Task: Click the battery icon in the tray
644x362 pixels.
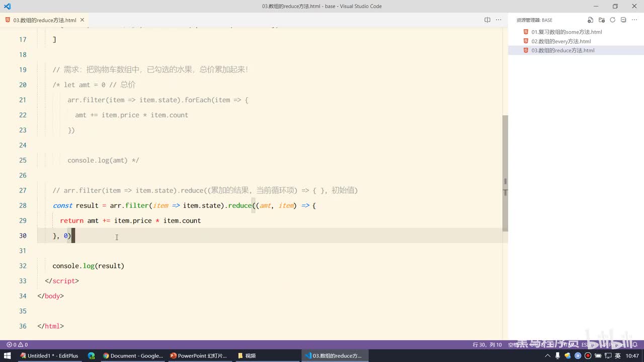Action: coord(598,355)
